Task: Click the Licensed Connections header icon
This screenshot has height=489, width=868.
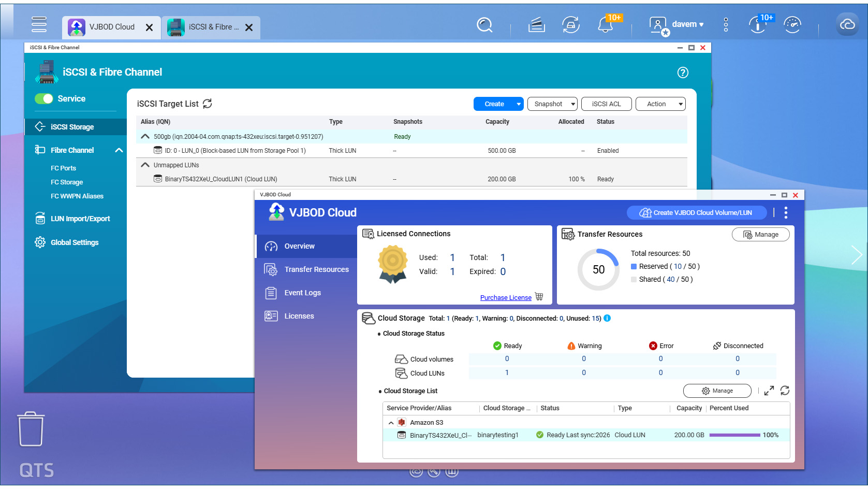Action: click(x=368, y=234)
